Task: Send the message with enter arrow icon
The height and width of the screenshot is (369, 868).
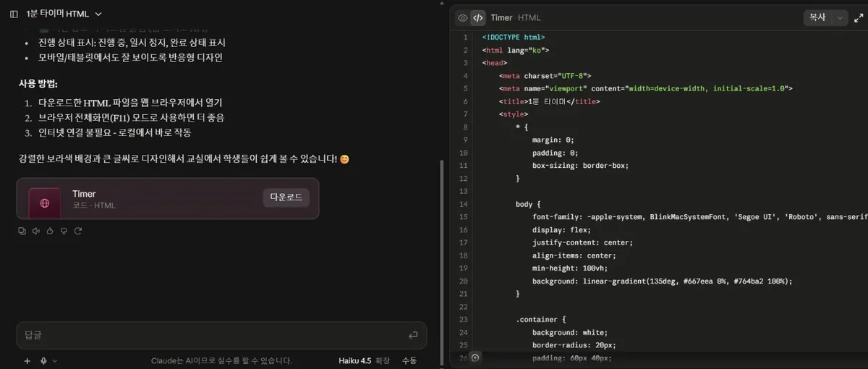Action: pyautogui.click(x=413, y=335)
